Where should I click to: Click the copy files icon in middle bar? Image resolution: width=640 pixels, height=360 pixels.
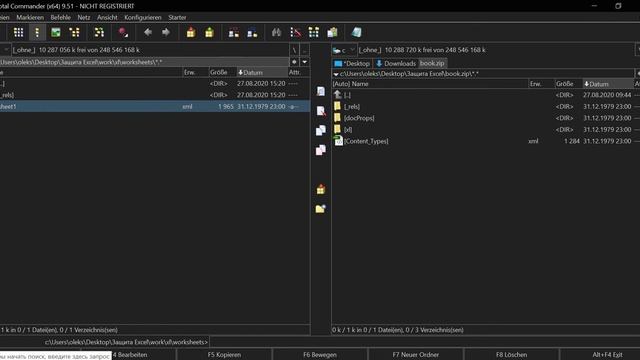pos(321,130)
